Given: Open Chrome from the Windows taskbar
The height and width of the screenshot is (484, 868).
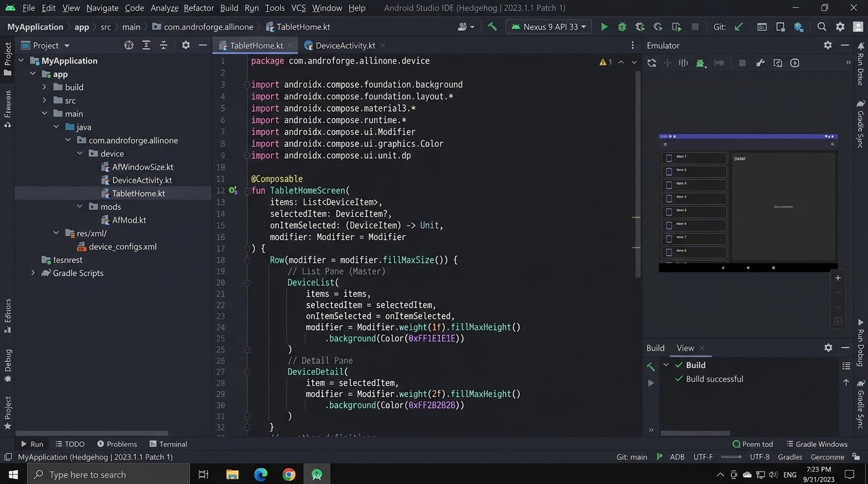Looking at the screenshot, I should click(x=288, y=475).
